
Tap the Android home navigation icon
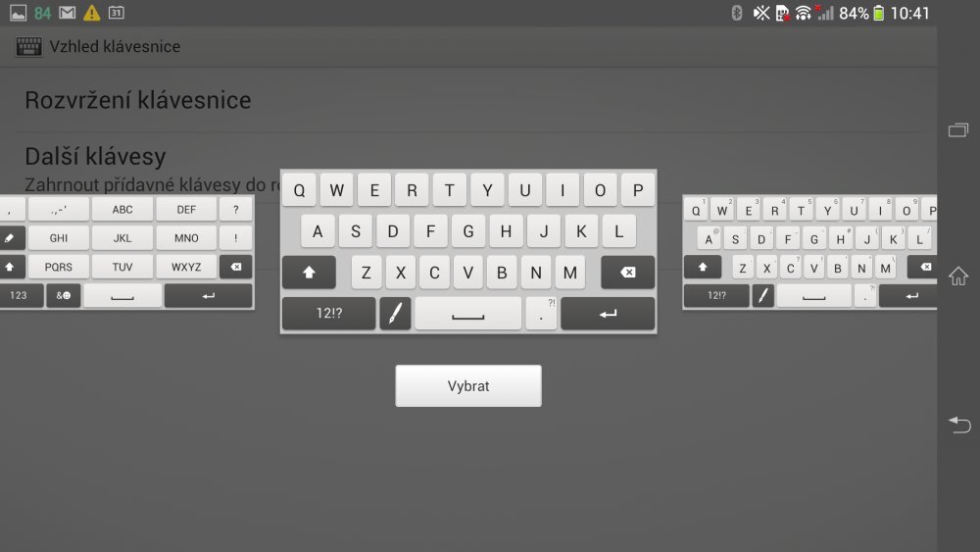pos(958,277)
